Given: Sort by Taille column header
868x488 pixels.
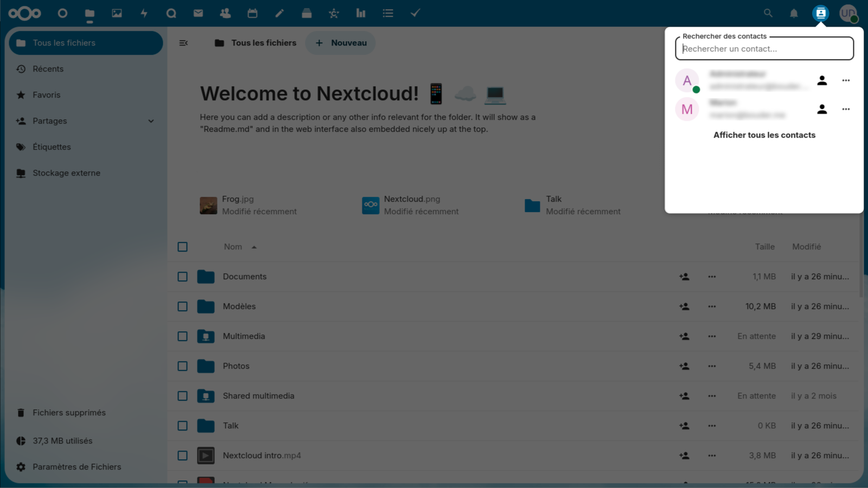Looking at the screenshot, I should tap(764, 247).
